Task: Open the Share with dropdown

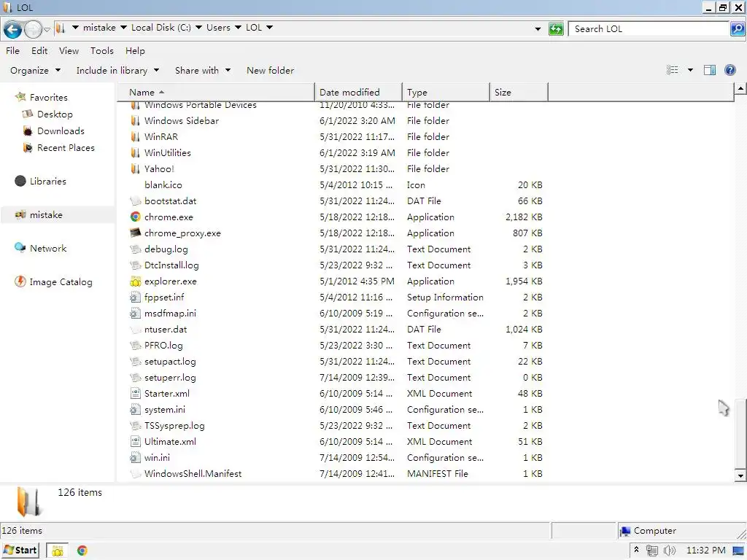Action: pos(203,71)
